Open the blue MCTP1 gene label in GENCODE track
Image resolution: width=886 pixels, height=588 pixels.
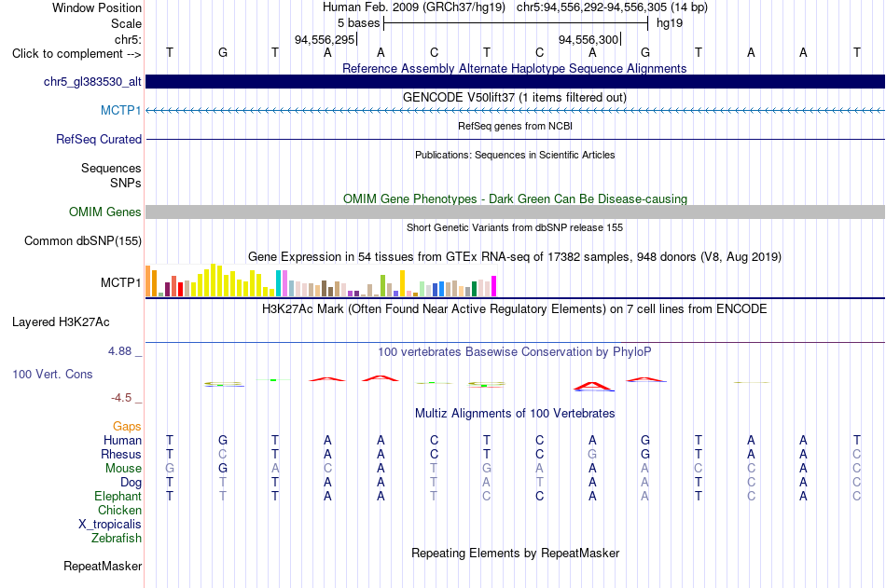coord(120,110)
